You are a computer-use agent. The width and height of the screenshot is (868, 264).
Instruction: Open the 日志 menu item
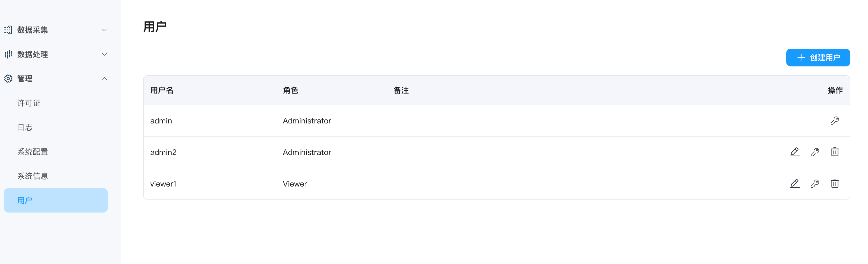pyautogui.click(x=25, y=127)
